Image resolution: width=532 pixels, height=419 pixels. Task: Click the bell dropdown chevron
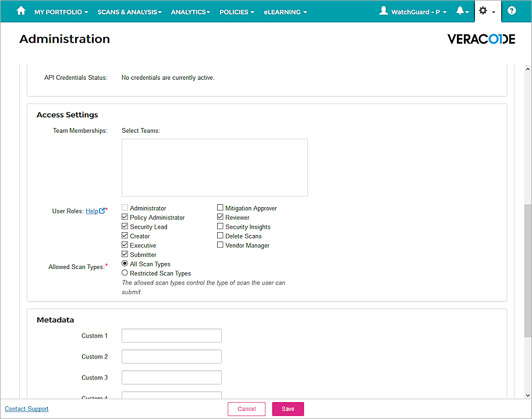point(467,12)
